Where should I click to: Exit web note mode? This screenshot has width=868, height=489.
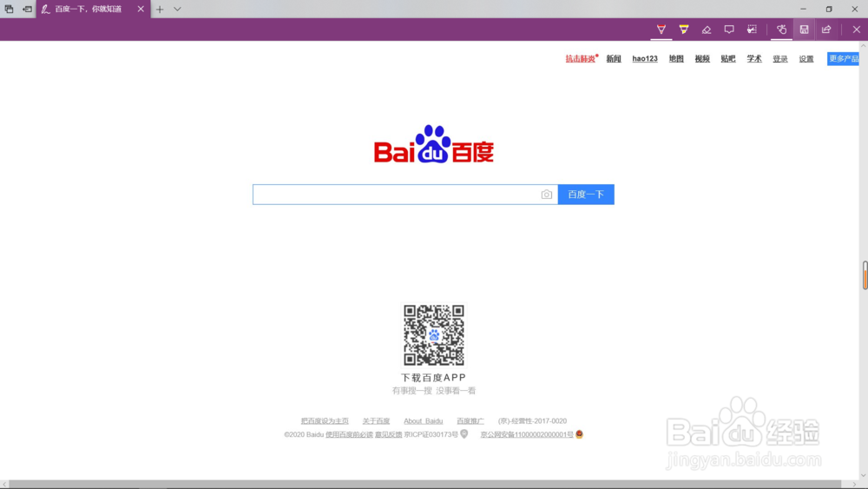click(x=857, y=30)
